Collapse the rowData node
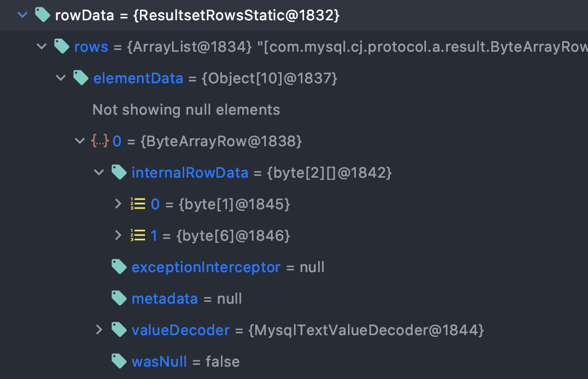Screen dimensions: 588x379 tap(22, 15)
